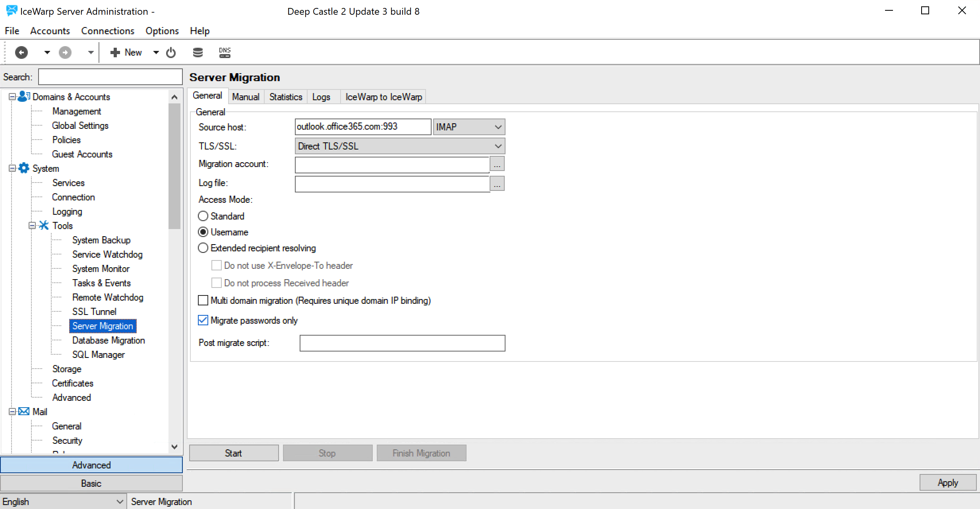This screenshot has height=509, width=980.
Task: Click the Apply button
Action: tap(948, 482)
